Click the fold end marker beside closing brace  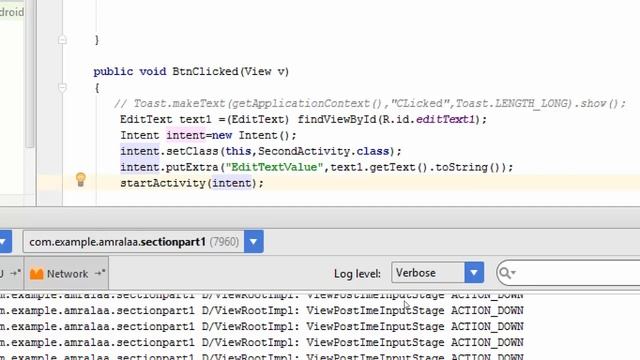62,40
